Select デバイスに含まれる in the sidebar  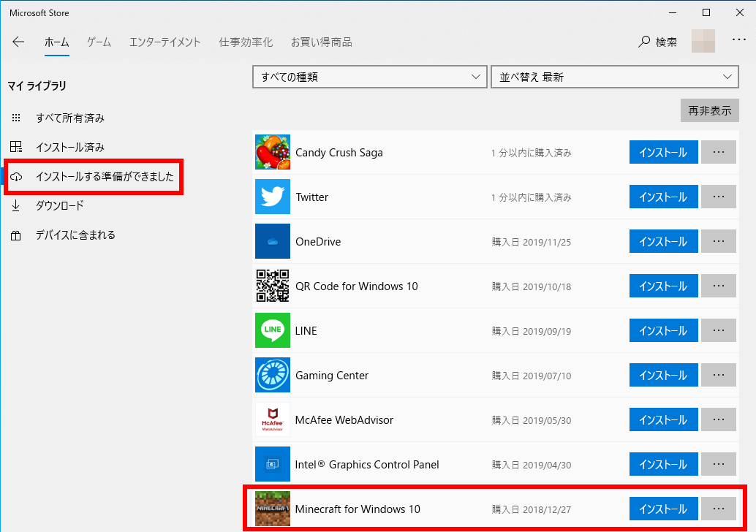(76, 235)
